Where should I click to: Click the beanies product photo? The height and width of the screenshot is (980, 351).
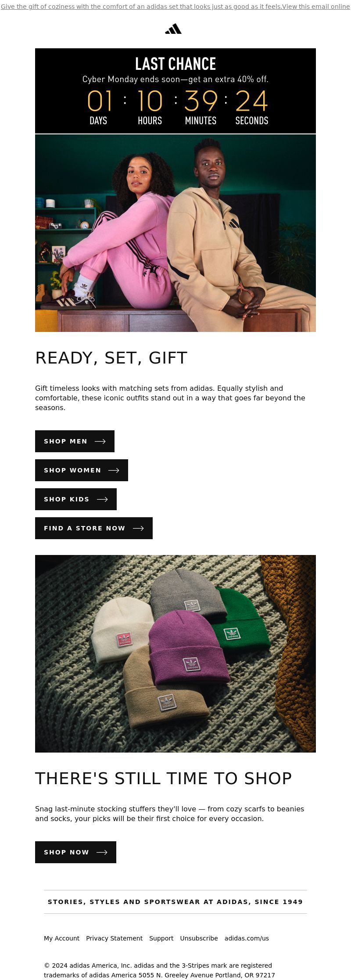[175, 654]
